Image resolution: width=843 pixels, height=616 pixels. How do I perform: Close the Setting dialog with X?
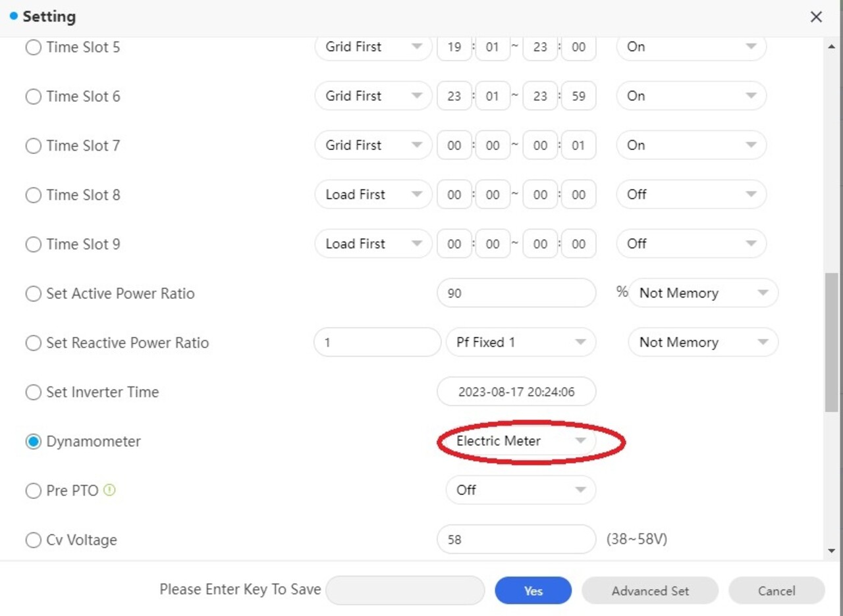816,17
